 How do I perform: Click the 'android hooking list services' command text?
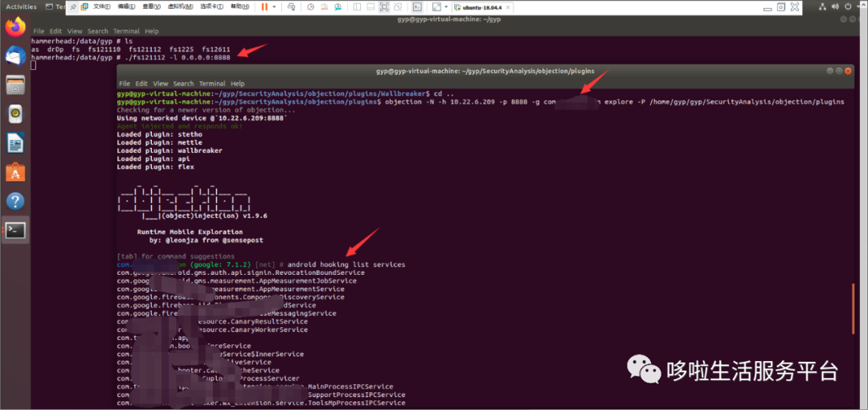point(348,264)
